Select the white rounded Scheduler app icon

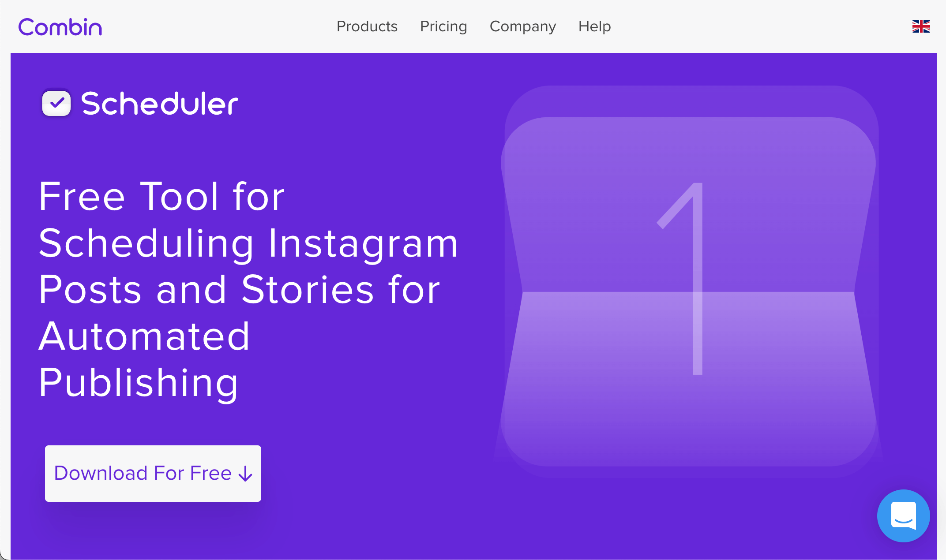(56, 103)
